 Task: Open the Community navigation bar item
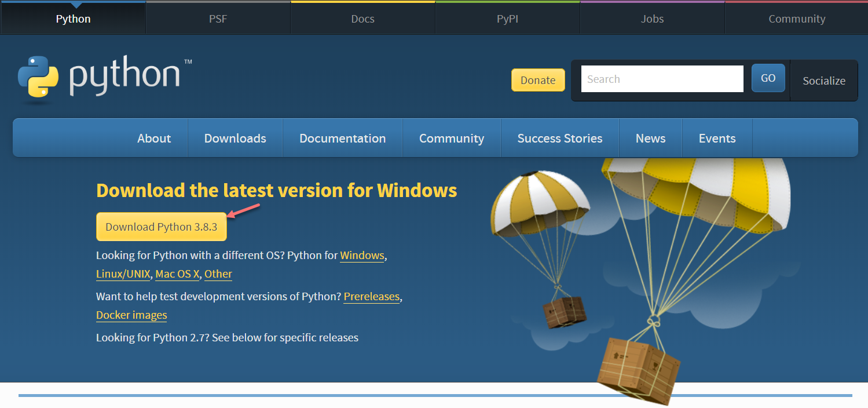tap(452, 138)
